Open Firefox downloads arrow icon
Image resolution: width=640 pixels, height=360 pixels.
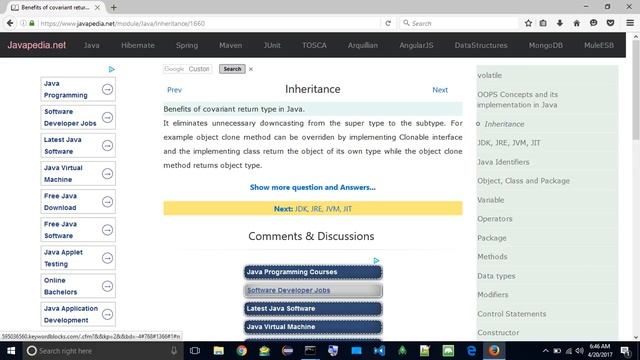560,23
